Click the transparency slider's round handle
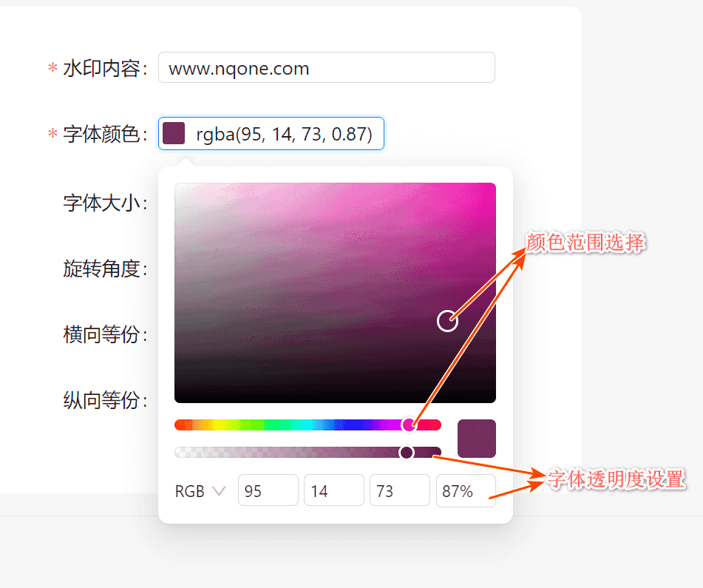Image resolution: width=703 pixels, height=588 pixels. 407,453
